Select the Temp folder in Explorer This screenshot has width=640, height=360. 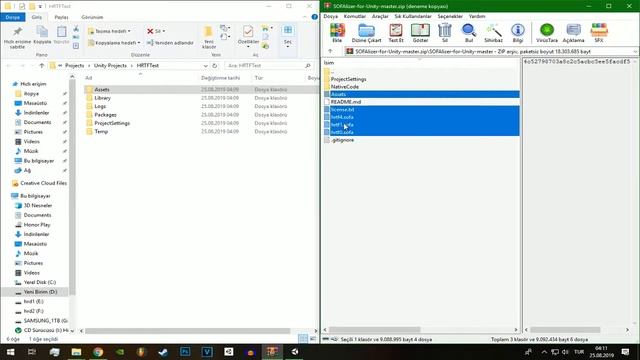[101, 131]
